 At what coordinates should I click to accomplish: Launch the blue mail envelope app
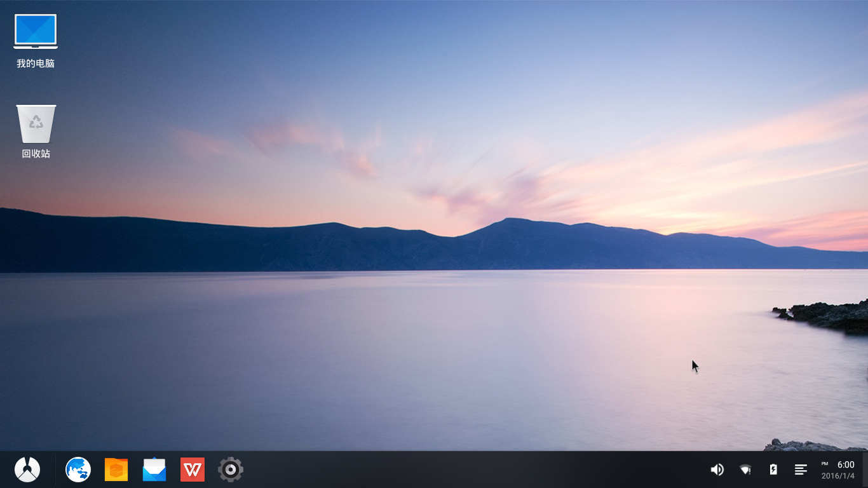[154, 470]
